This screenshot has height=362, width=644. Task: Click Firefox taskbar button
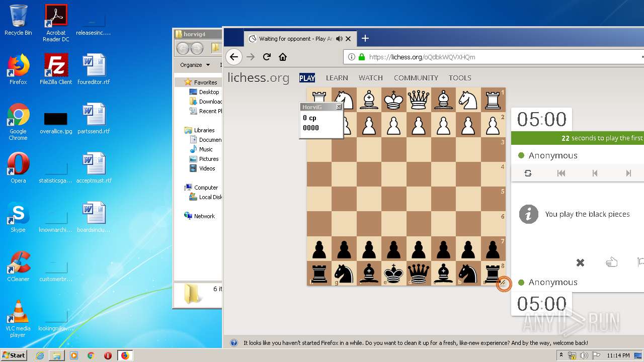coord(125,355)
